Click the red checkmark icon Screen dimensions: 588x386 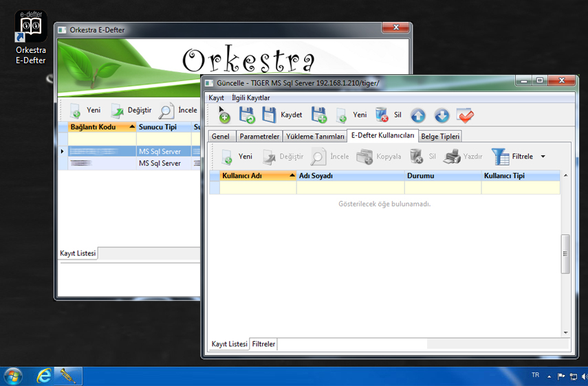[x=466, y=115]
